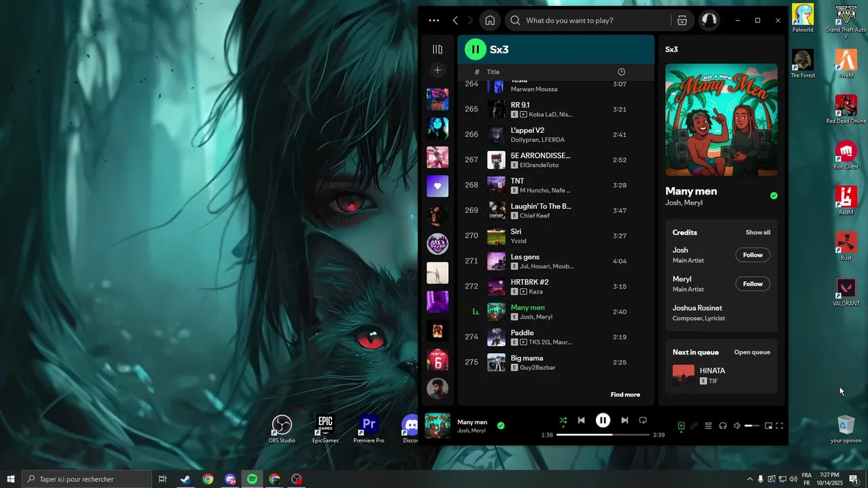Launch FiveM from the desktop
This screenshot has height=488, width=868.
tap(846, 64)
